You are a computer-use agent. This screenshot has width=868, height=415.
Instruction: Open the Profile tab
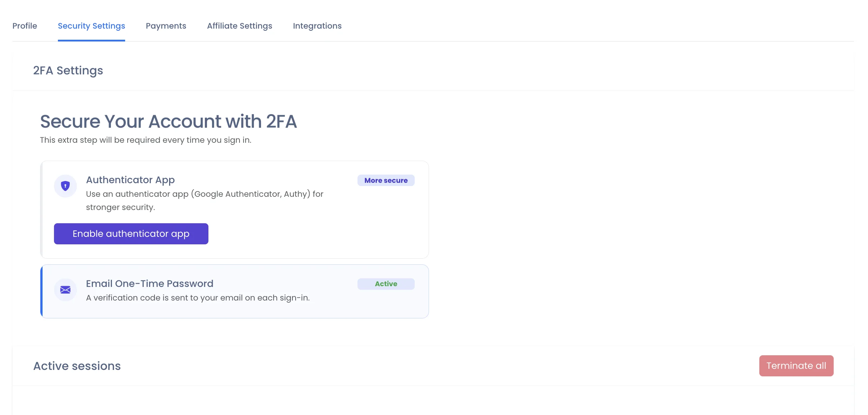click(x=25, y=26)
